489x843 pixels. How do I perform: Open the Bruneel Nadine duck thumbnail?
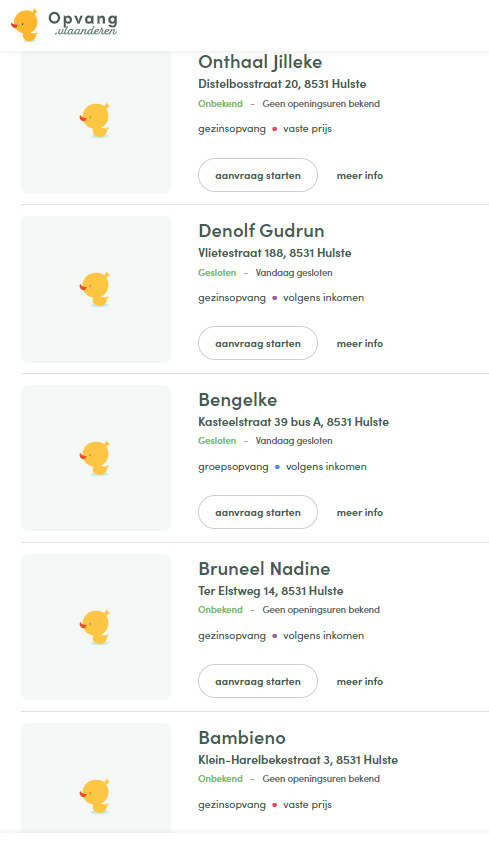(96, 627)
